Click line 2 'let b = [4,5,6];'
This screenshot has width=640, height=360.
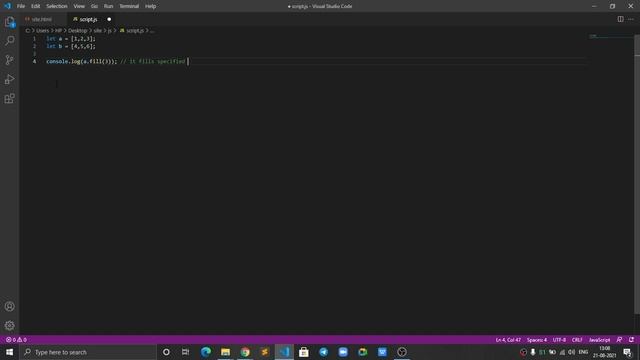pyautogui.click(x=71, y=46)
